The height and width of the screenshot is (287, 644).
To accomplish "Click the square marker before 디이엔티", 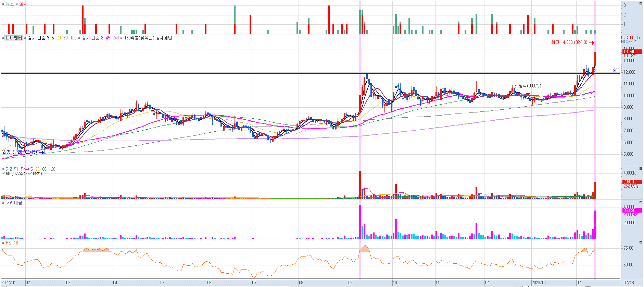I will (x=3, y=38).
